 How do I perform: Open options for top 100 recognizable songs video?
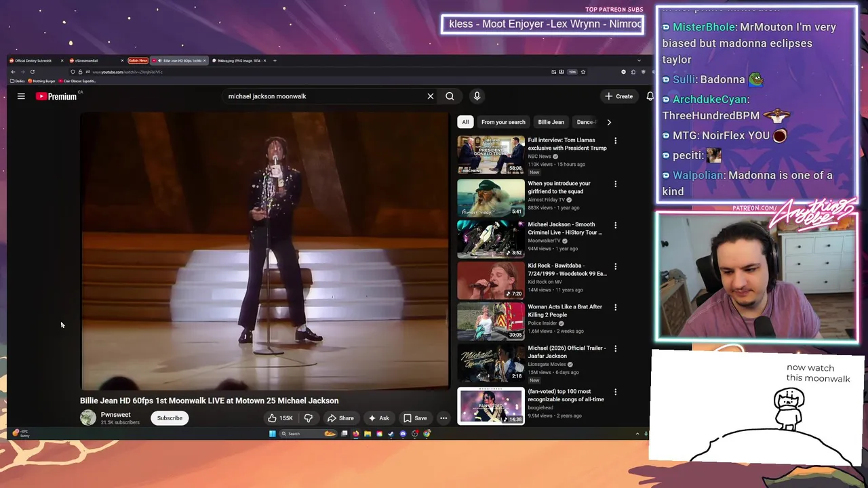[x=615, y=392]
